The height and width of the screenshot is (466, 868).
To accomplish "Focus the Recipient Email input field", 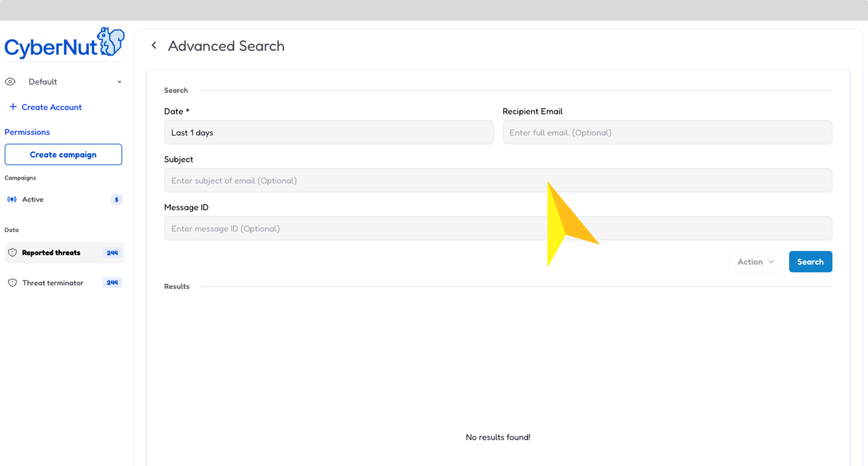I will 667,132.
